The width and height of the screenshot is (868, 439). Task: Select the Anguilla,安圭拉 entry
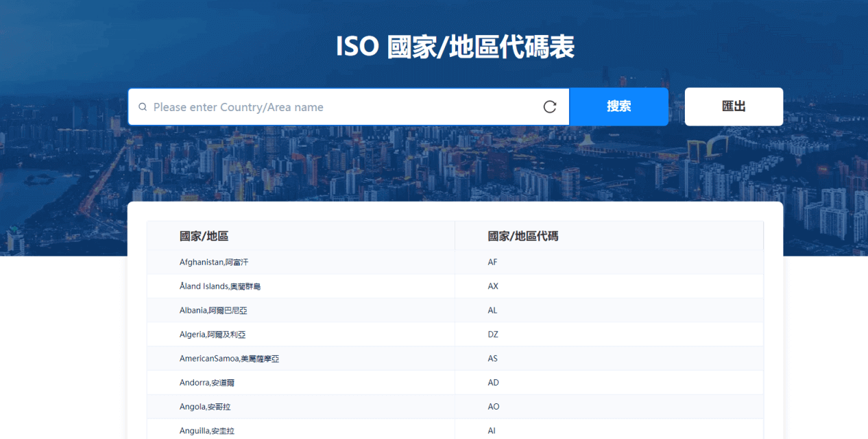pos(206,431)
